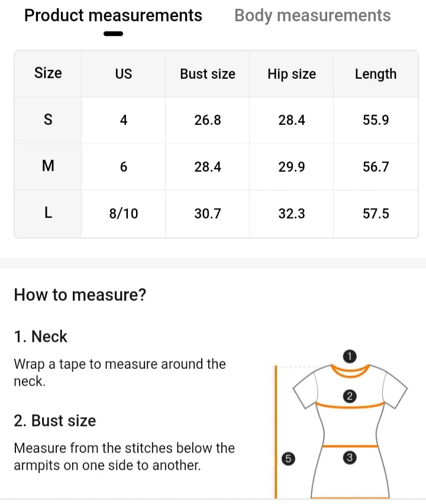Click neck marker number 1 on diagram
The height and width of the screenshot is (504, 426).
[350, 356]
